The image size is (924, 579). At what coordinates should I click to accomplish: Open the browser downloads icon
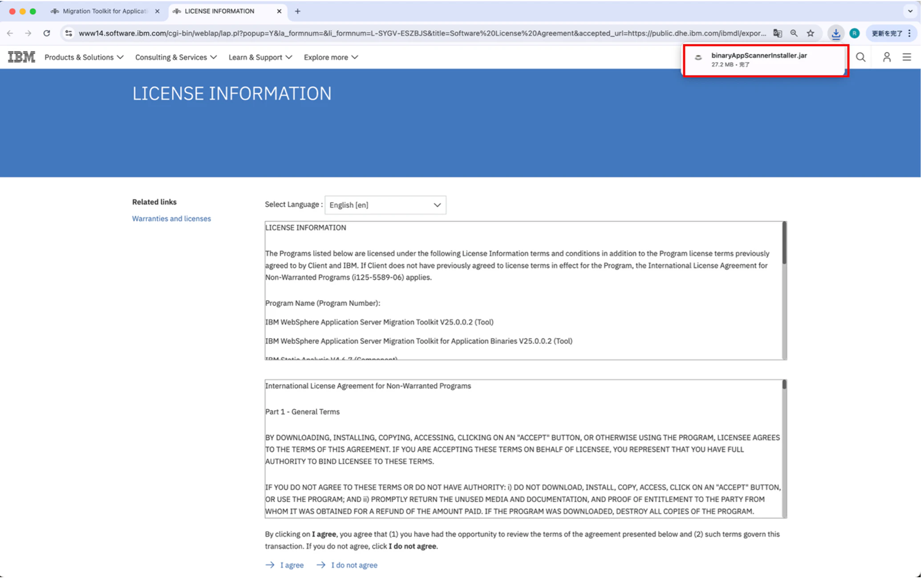[835, 33]
